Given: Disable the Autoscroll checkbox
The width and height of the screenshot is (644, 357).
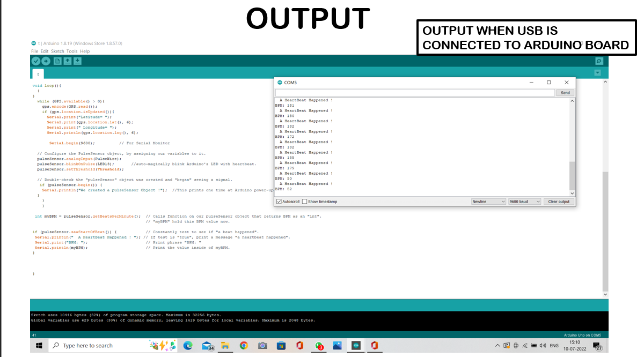Looking at the screenshot, I should (x=279, y=202).
